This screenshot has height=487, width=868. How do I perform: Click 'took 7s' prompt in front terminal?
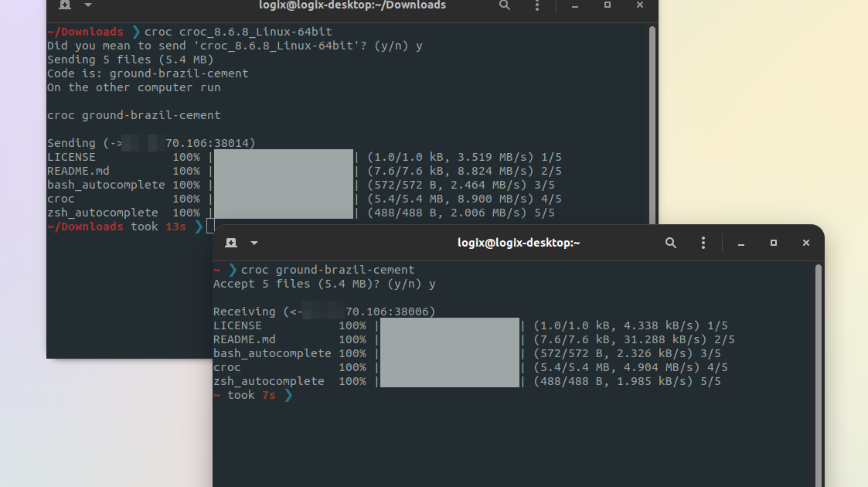[x=252, y=394]
